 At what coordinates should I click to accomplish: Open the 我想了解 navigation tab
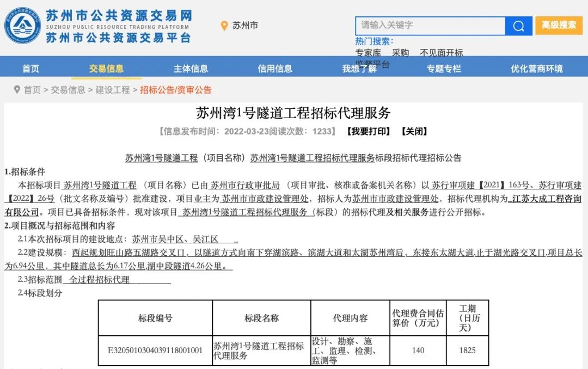[359, 69]
